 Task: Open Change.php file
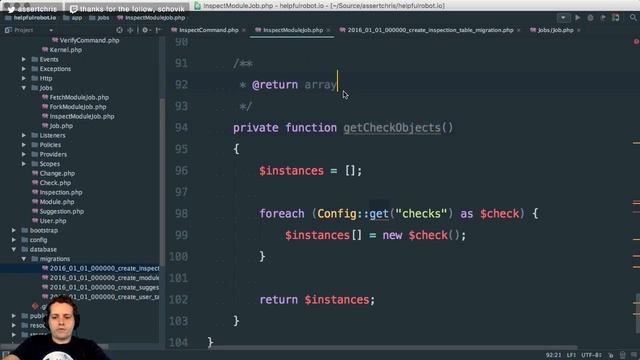(x=53, y=173)
